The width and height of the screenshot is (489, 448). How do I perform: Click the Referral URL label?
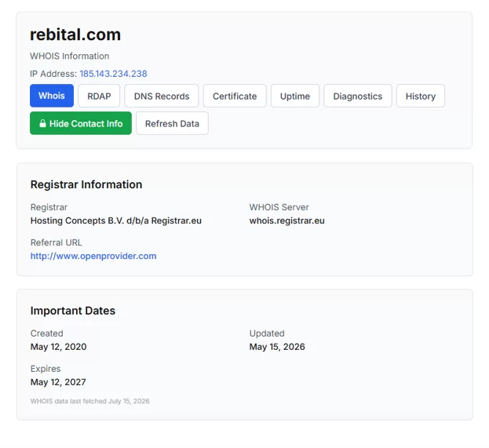click(x=57, y=242)
